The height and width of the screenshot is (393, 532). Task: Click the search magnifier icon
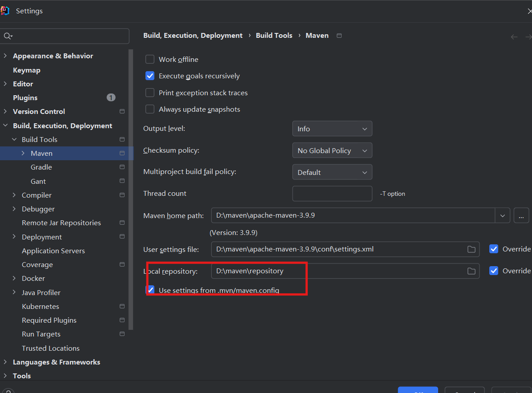pyautogui.click(x=8, y=36)
